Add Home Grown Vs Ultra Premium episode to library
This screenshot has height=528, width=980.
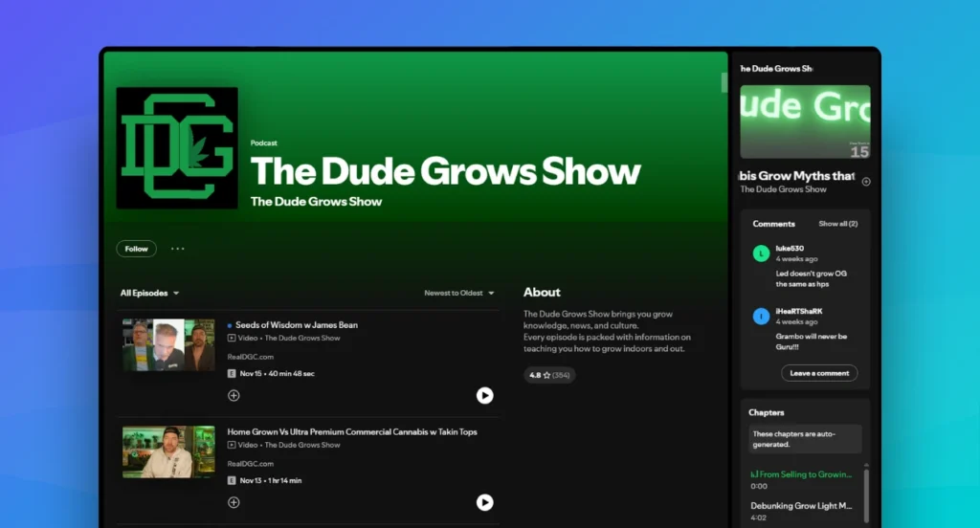[x=234, y=502]
